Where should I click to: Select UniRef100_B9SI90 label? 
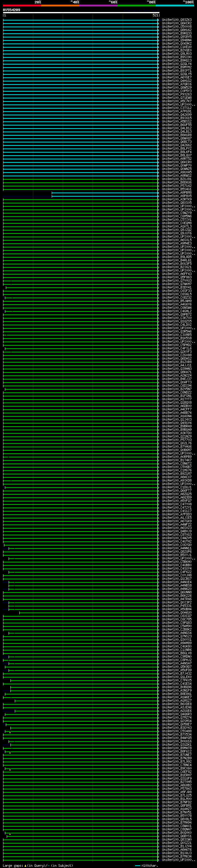pos(177,57)
